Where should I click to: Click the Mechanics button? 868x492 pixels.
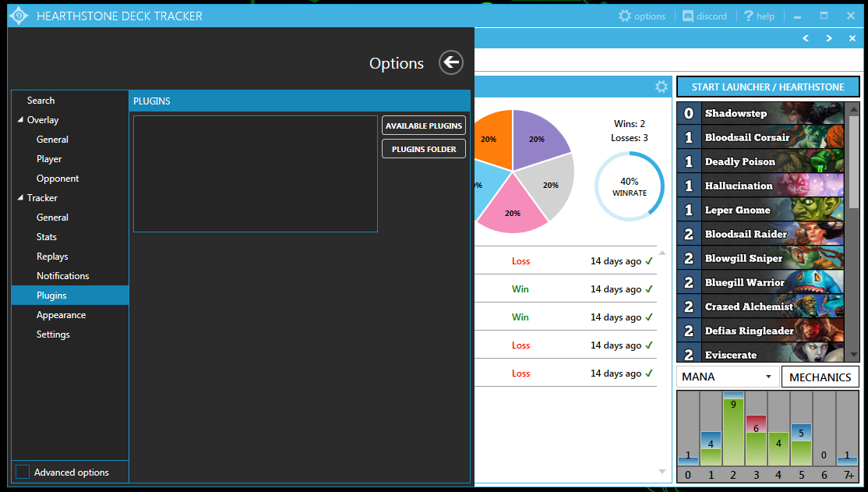point(820,377)
